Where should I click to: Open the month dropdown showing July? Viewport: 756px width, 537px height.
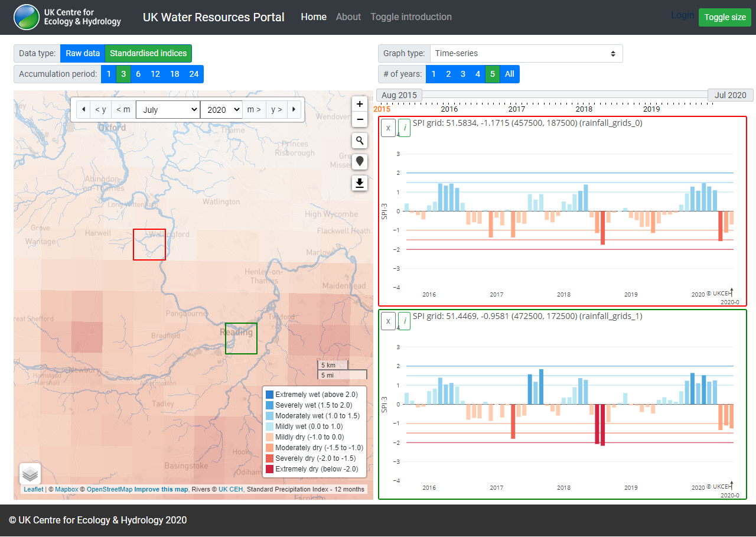point(168,110)
